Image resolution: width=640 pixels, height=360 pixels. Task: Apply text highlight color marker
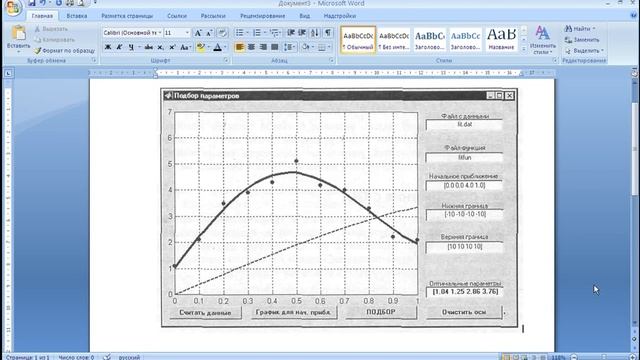[x=200, y=47]
